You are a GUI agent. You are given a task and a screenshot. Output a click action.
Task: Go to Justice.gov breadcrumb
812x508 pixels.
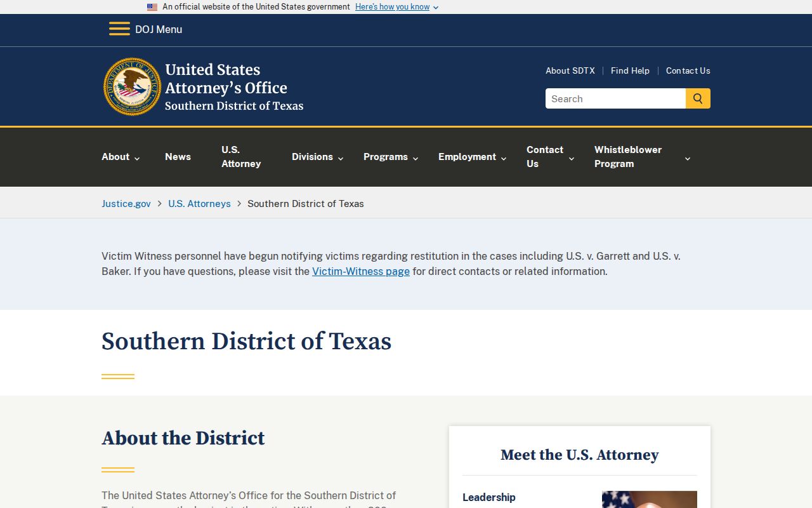point(126,204)
